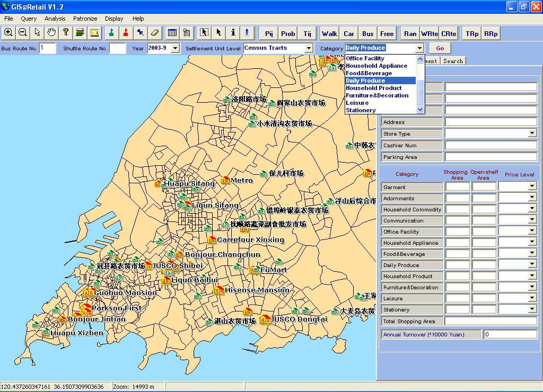The height and width of the screenshot is (392, 543).
Task: Click category list scrollbar down arrow
Action: click(420, 110)
